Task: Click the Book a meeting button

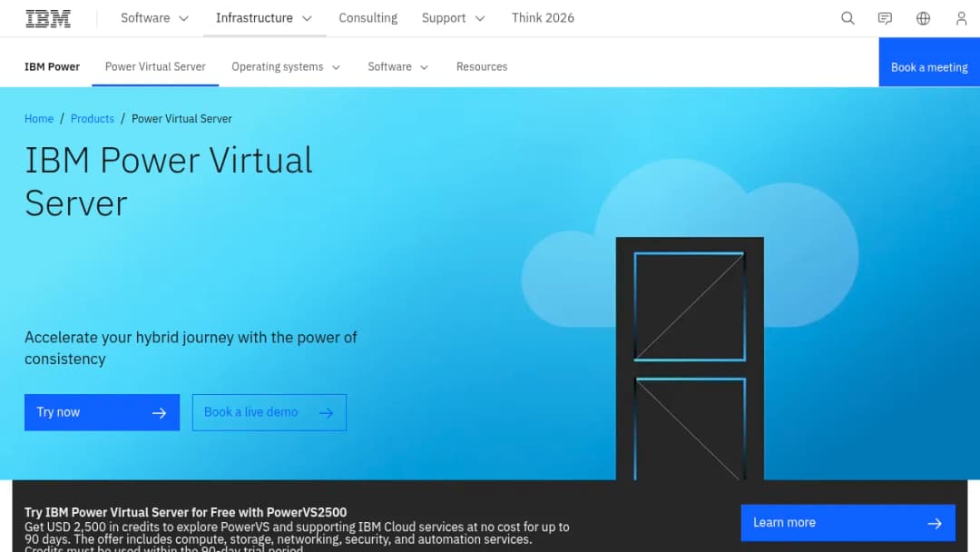Action: [x=929, y=62]
